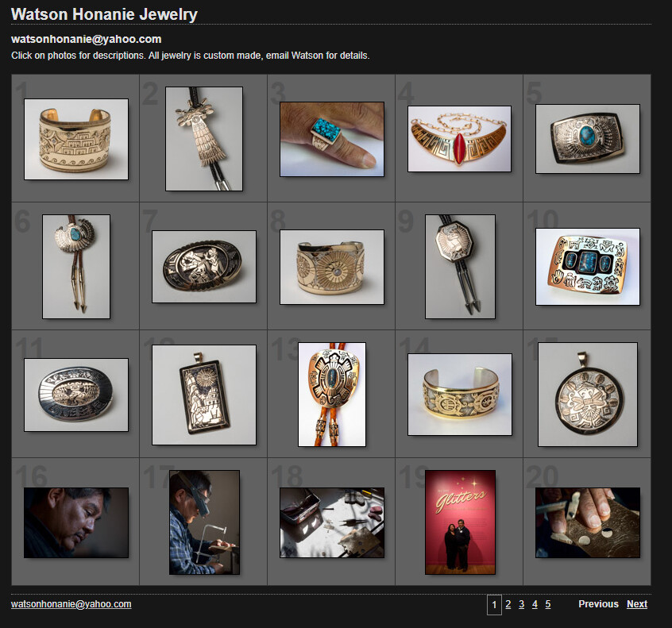This screenshot has height=628, width=672.
Task: Go to gallery page 2
Action: 508,605
